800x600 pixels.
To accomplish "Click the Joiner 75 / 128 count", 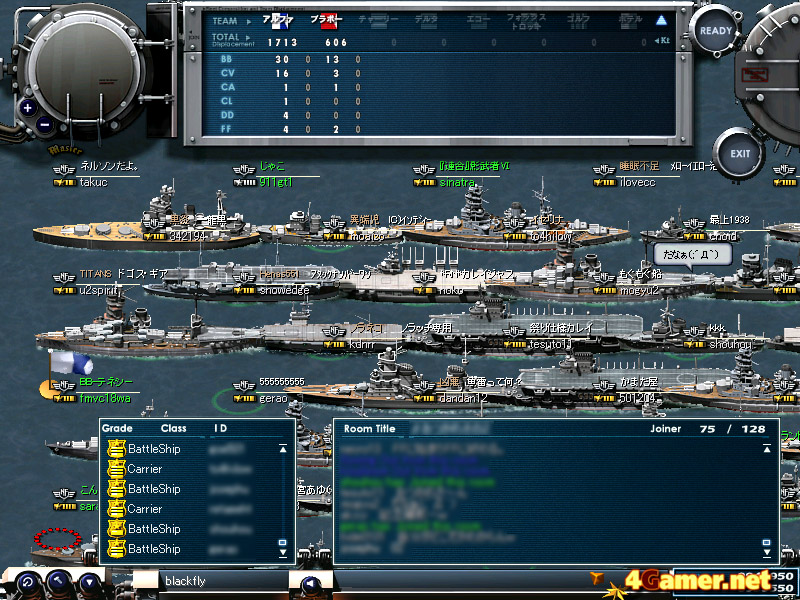I will pos(708,429).
